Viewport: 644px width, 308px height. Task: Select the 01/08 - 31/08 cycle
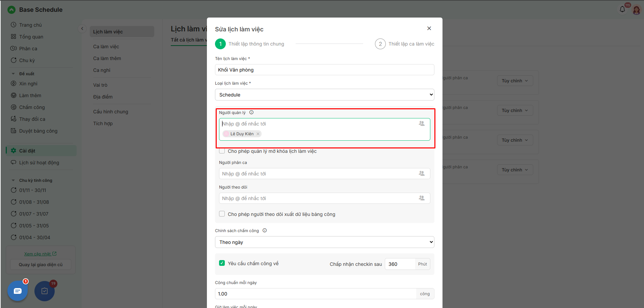pos(34,202)
